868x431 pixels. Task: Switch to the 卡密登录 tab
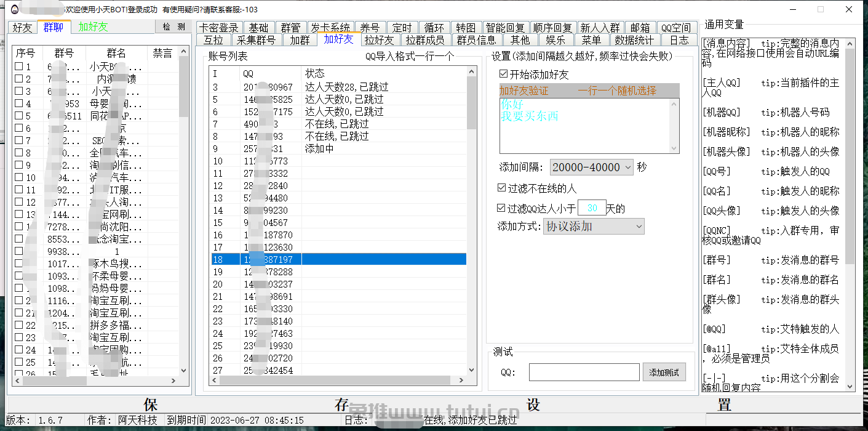218,28
